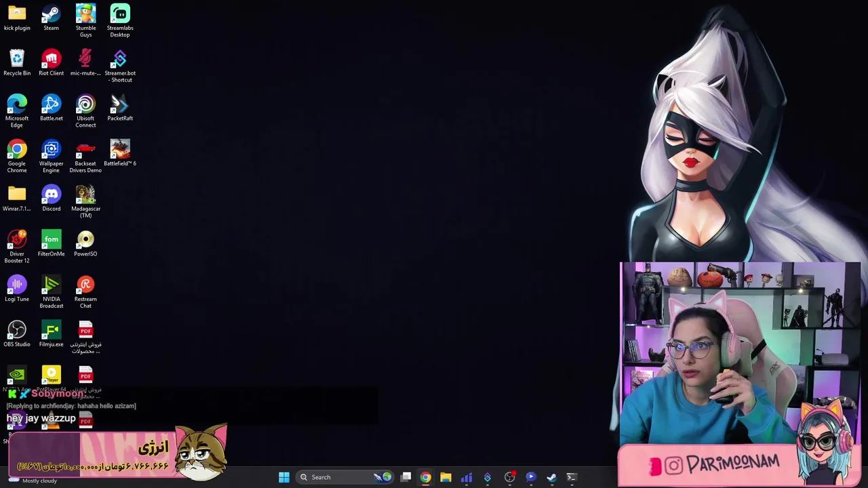This screenshot has height=488, width=868.
Task: Open PacketRaft
Action: pos(120,108)
